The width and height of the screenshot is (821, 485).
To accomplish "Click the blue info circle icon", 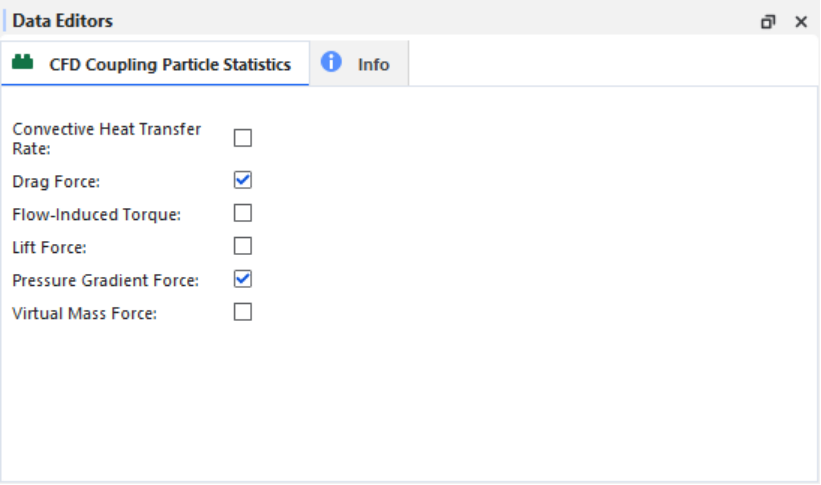I will (331, 62).
